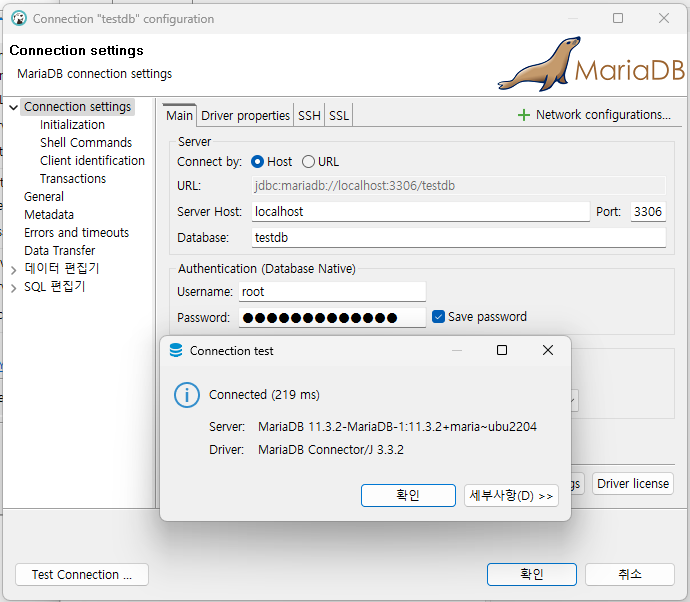The width and height of the screenshot is (690, 602).
Task: Click the Test Connection button
Action: [82, 575]
